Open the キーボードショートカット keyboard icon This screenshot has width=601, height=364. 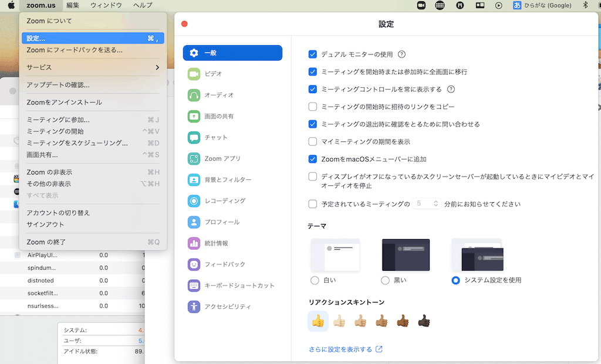(194, 285)
